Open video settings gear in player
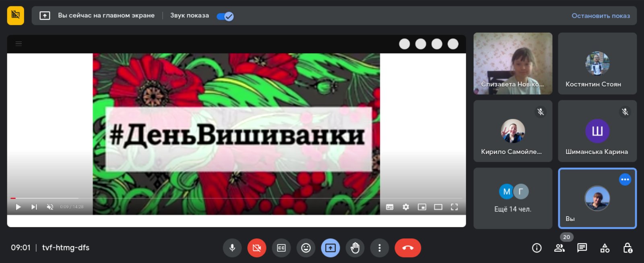 click(x=406, y=207)
